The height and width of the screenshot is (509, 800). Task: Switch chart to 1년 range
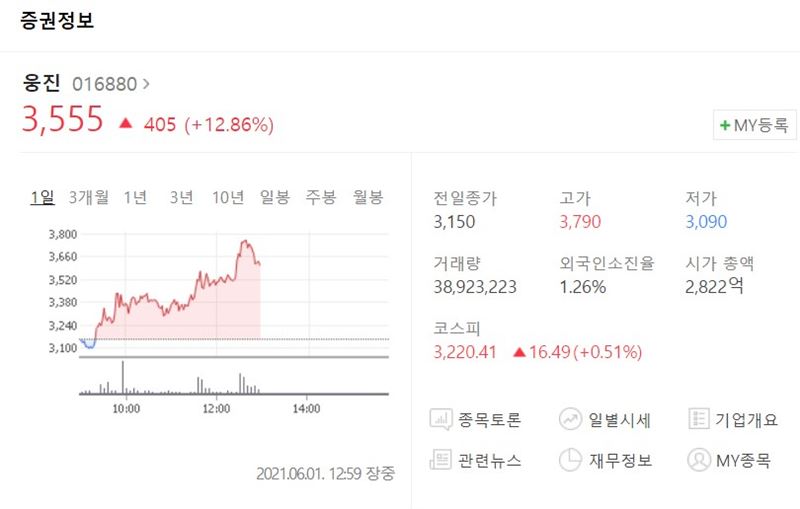[135, 197]
